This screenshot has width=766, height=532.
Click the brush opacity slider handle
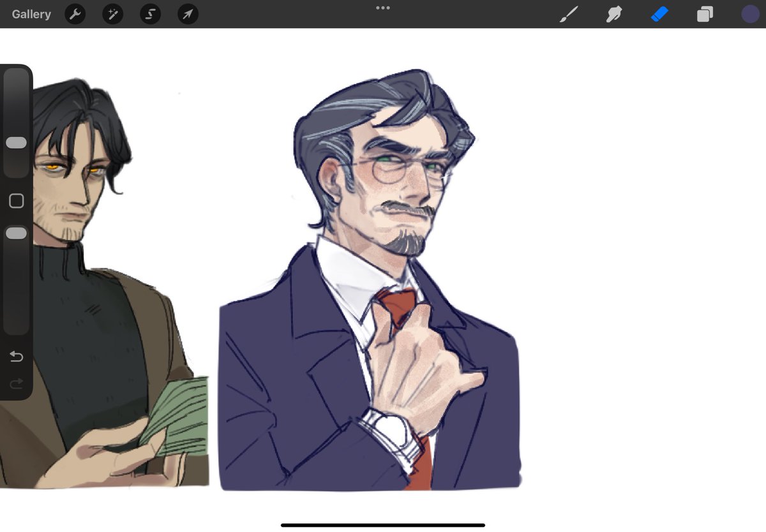[x=17, y=233]
